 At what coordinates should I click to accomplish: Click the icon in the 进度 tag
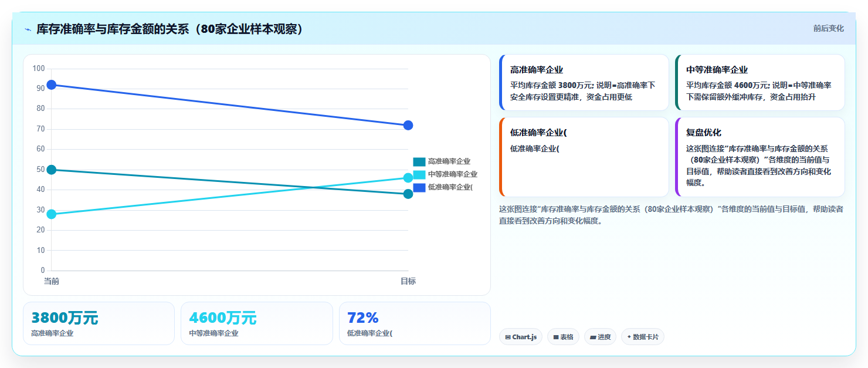coord(592,337)
